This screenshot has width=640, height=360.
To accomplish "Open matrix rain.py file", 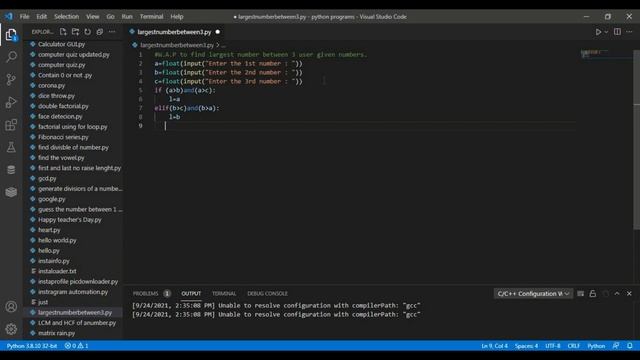I will [x=56, y=333].
